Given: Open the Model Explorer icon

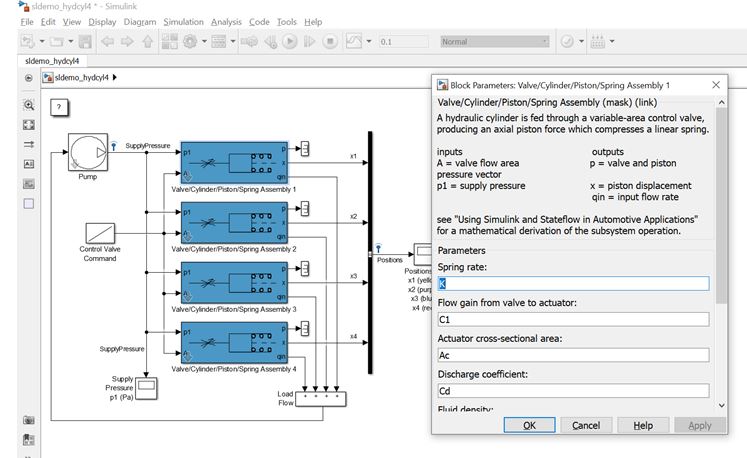Looking at the screenshot, I should tap(219, 41).
